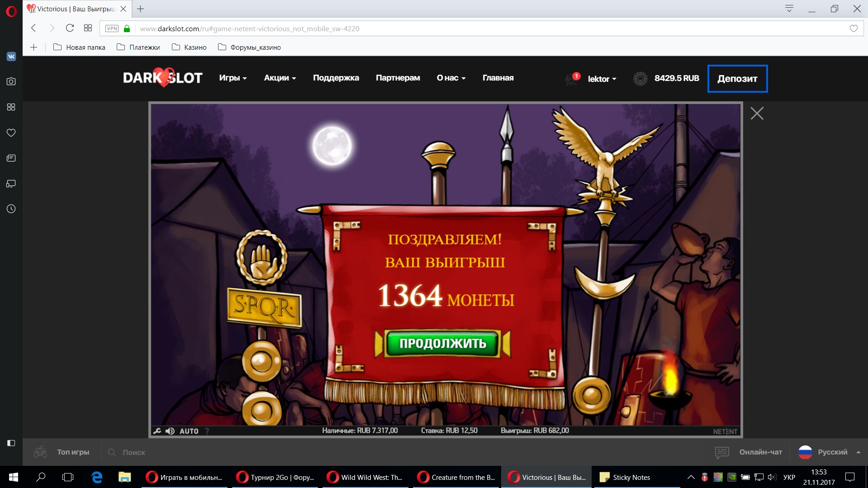Screen dimensions: 868x488
Task: Click the Выигрыш: RUB 682,00 text
Action: click(535, 431)
